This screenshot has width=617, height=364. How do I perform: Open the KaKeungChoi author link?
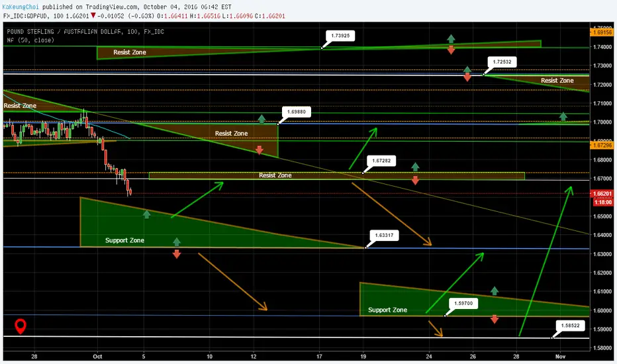pos(21,7)
